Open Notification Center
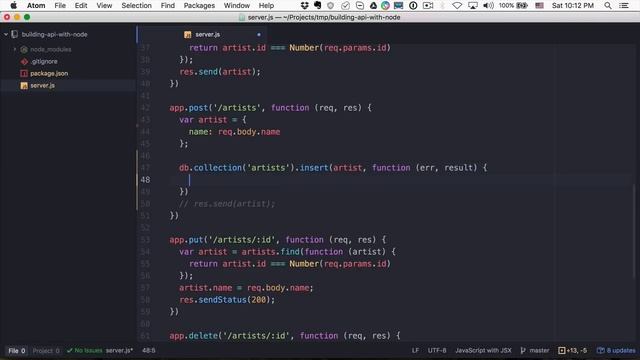 (624, 6)
